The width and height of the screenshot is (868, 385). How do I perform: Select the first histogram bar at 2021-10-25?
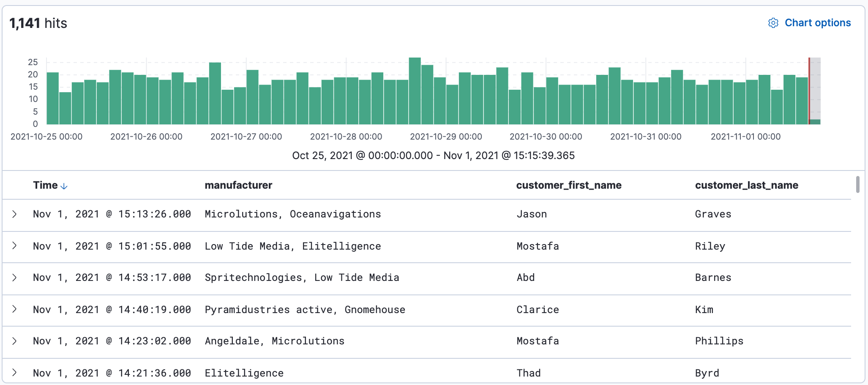tap(53, 98)
